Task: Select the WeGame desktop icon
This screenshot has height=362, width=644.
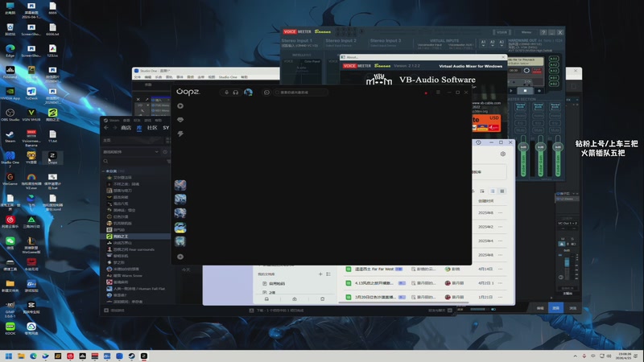Action: point(10,179)
